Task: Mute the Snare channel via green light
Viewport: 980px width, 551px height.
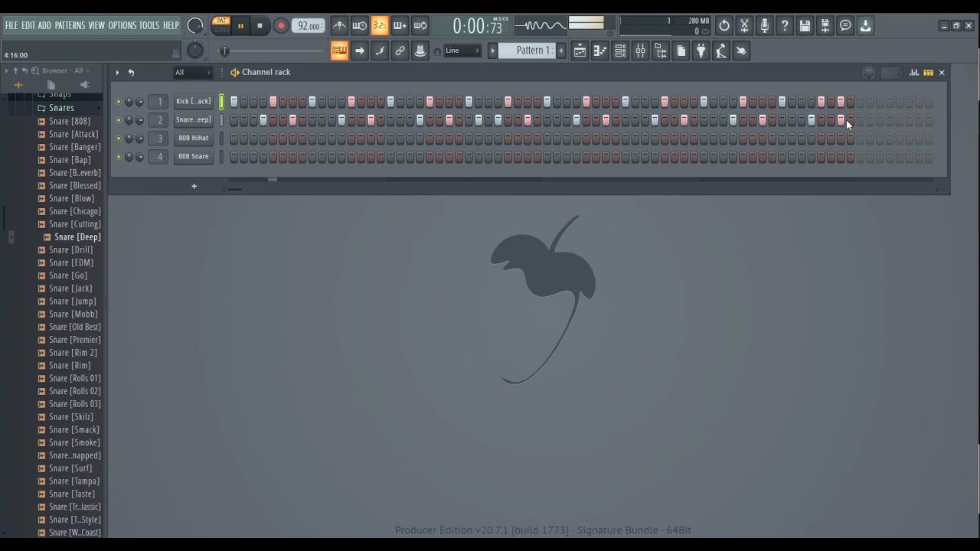Action: coord(119,120)
